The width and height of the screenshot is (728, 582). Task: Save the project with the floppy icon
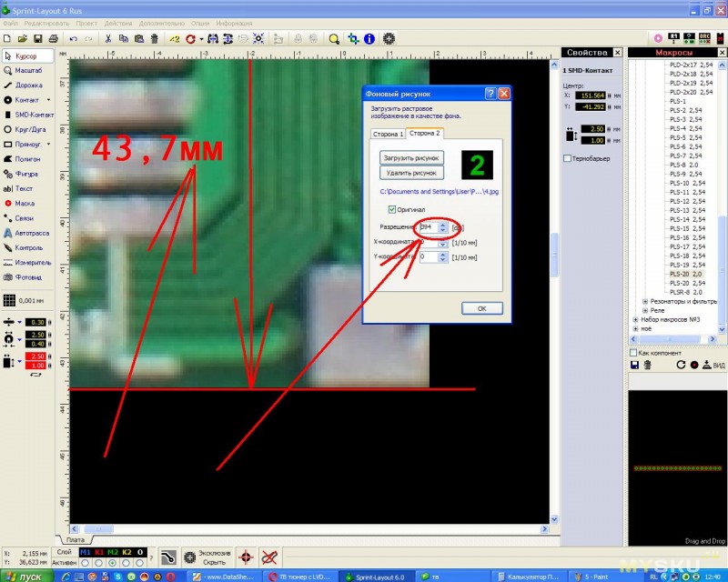(38, 39)
